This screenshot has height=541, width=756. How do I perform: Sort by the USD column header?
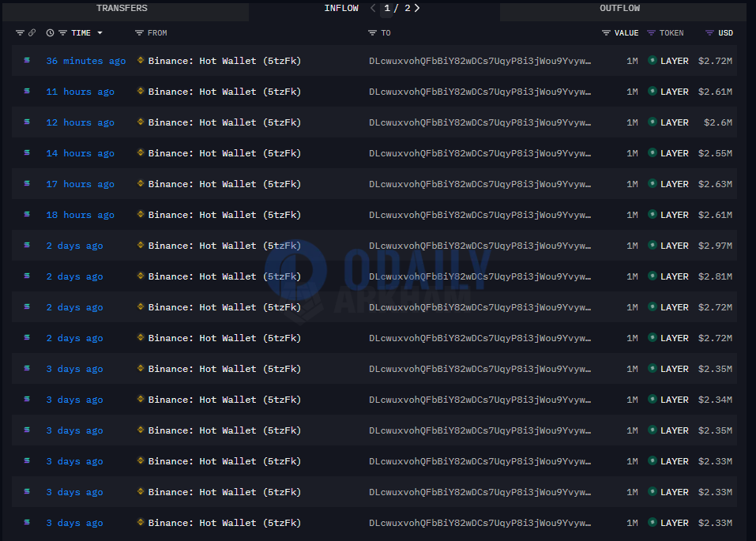click(x=726, y=33)
